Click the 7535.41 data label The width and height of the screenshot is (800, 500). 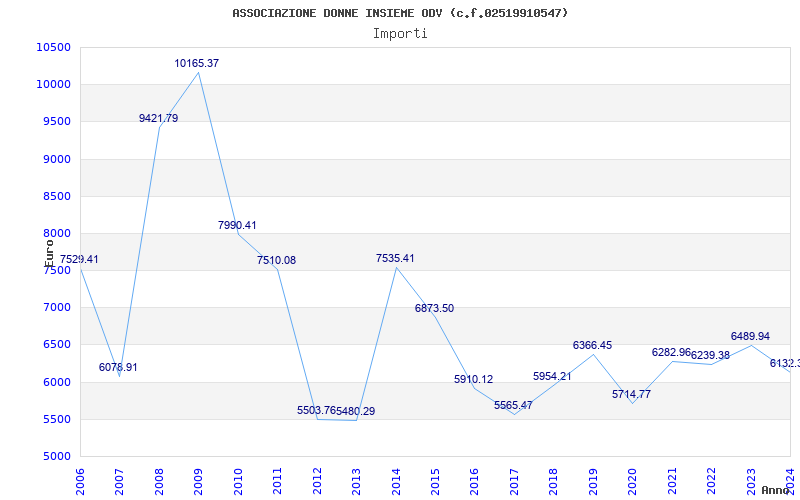click(x=395, y=258)
